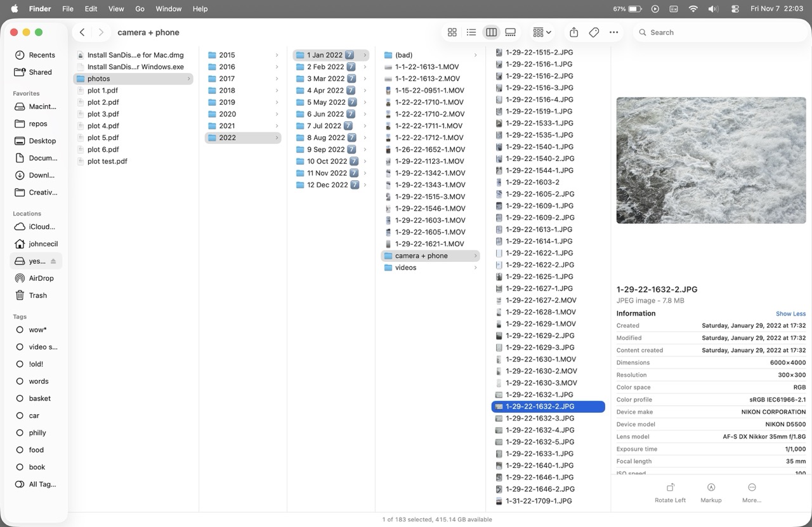Image resolution: width=812 pixels, height=527 pixels.
Task: Expand the 8 Aug 2022 folder chevron
Action: pyautogui.click(x=365, y=138)
